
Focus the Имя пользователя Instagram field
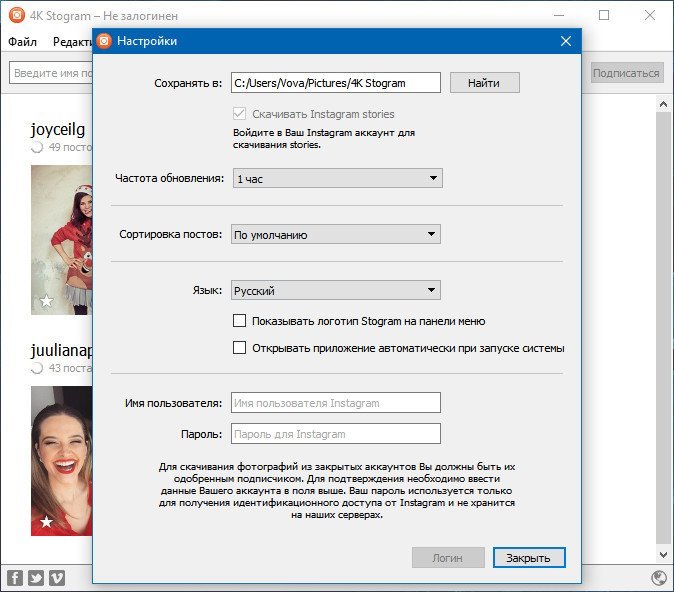(336, 402)
